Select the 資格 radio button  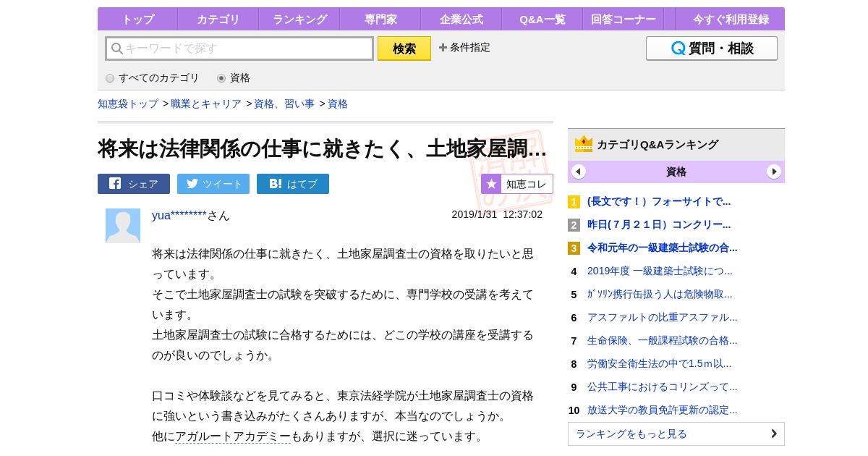(221, 78)
